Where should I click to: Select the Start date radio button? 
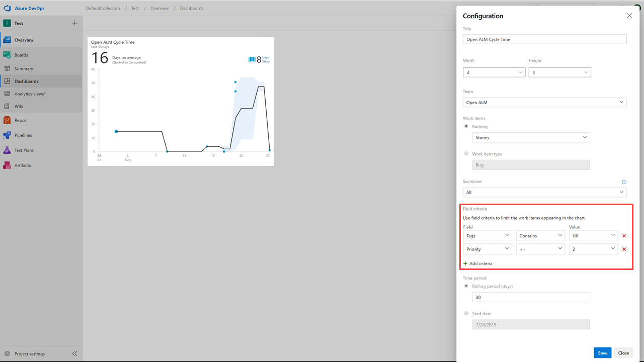point(466,313)
